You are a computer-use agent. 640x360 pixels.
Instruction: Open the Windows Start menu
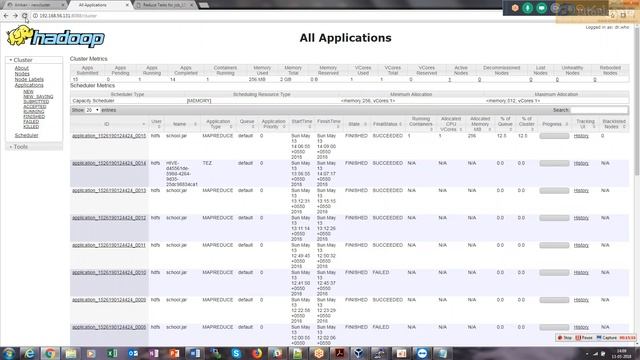(9, 353)
